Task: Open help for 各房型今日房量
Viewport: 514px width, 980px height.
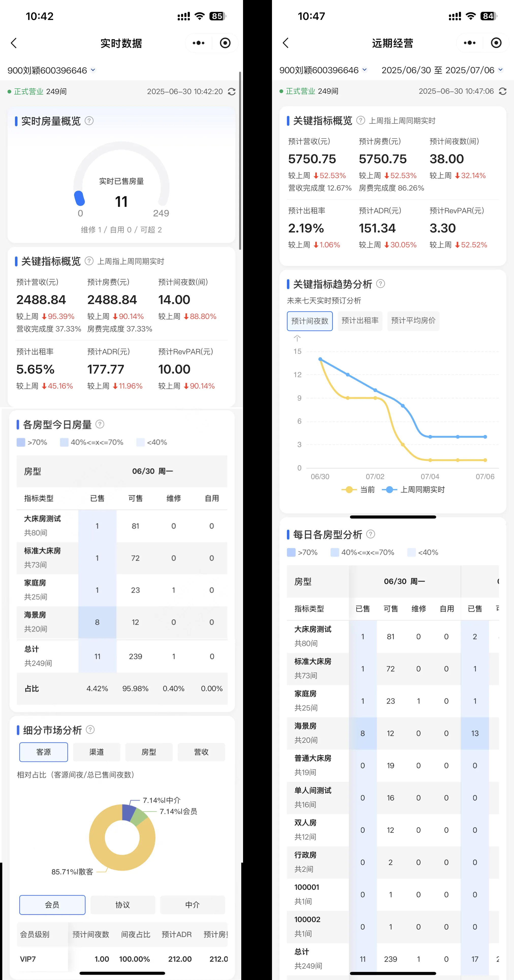Action: click(x=100, y=424)
